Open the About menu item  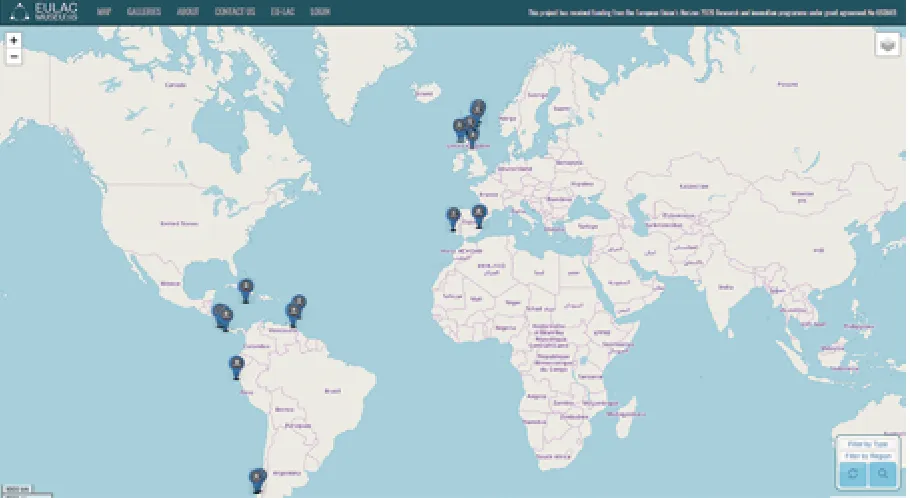[187, 12]
